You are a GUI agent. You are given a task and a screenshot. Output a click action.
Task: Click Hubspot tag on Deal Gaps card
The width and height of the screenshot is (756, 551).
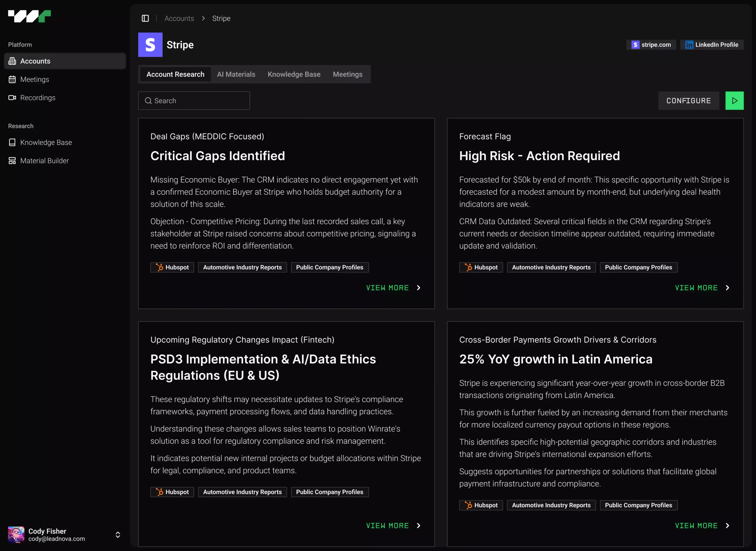(172, 267)
